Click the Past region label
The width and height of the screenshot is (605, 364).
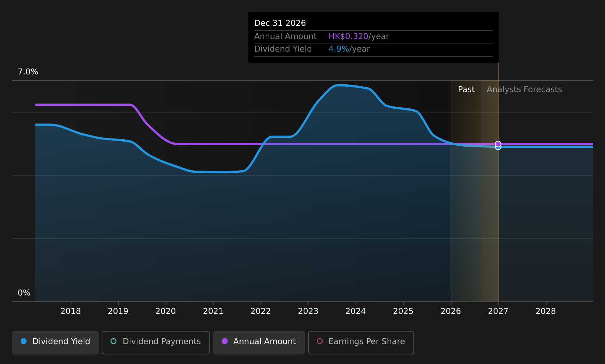pyautogui.click(x=466, y=90)
